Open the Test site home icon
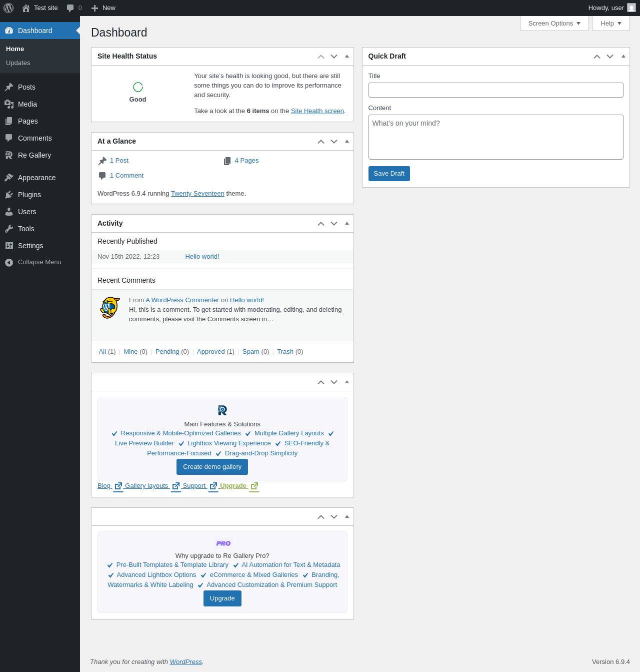This screenshot has height=672, width=640. pyautogui.click(x=26, y=8)
